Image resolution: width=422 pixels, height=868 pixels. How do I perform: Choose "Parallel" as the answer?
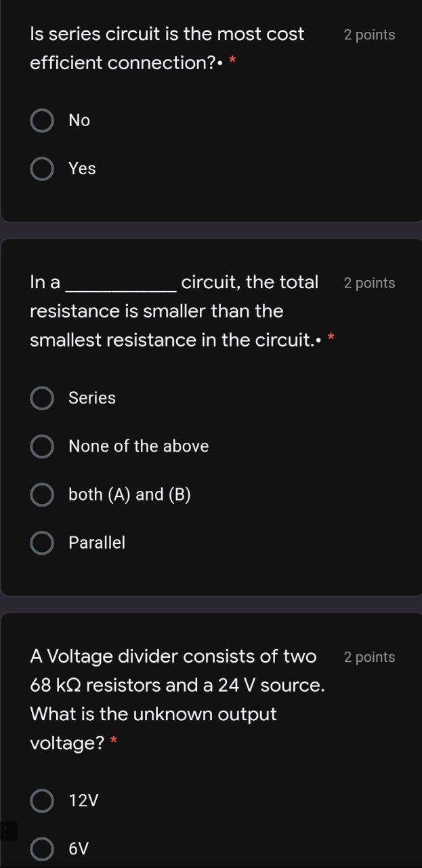pyautogui.click(x=41, y=542)
